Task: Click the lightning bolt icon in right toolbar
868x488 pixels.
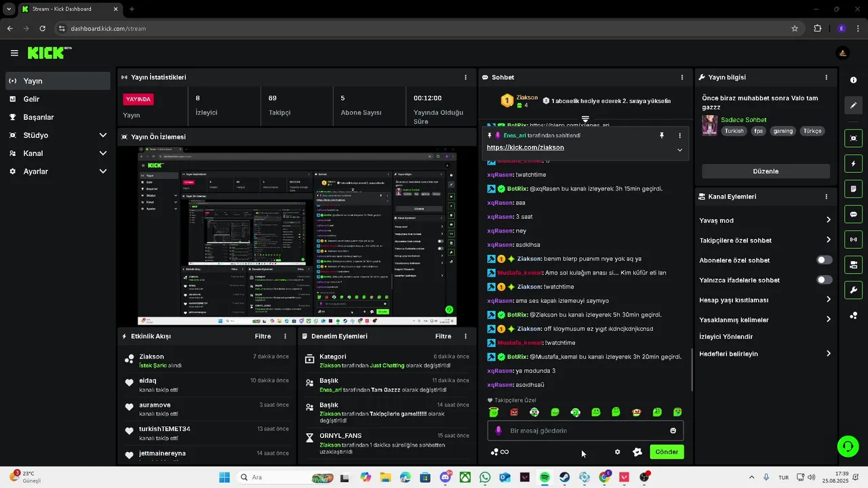Action: (x=853, y=163)
